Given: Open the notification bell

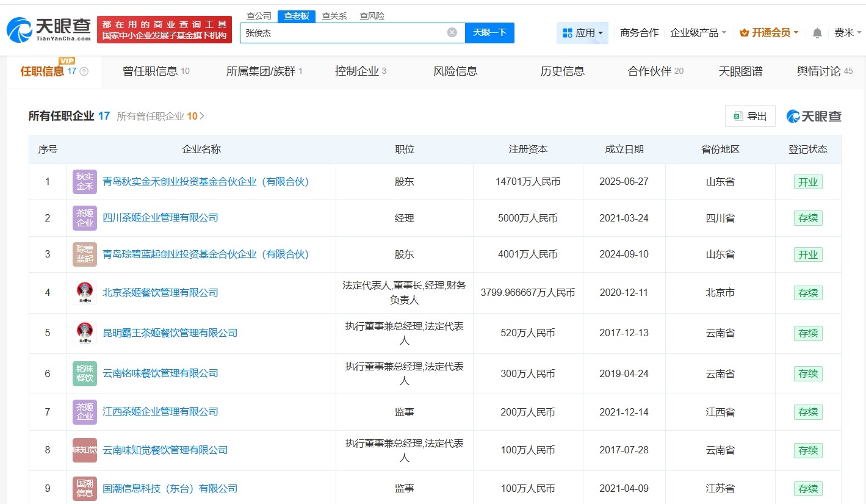Looking at the screenshot, I should click(x=817, y=33).
